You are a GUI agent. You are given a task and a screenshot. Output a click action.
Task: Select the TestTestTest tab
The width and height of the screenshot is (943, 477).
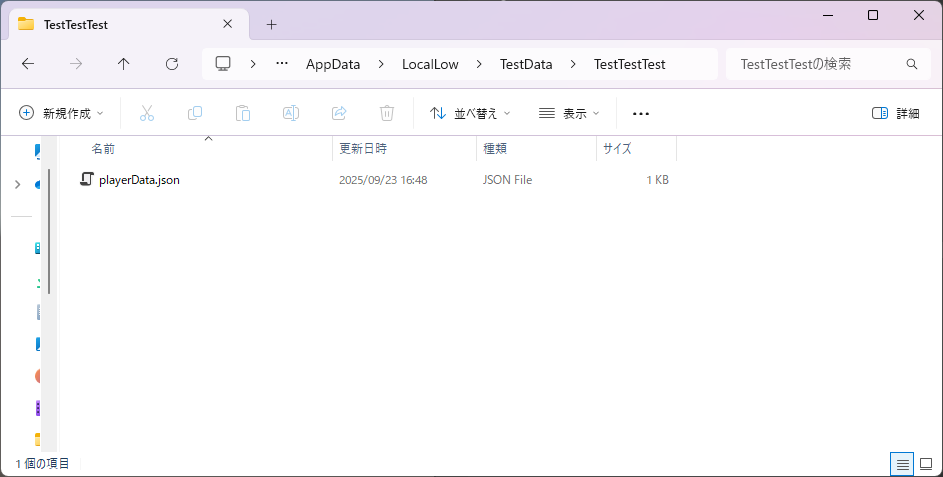[x=129, y=24]
